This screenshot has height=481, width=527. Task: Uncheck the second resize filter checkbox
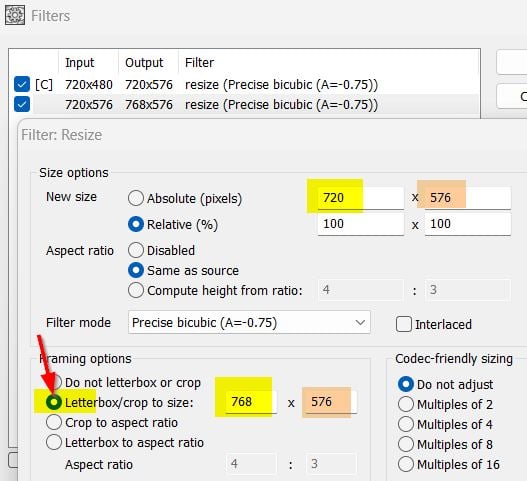(22, 104)
